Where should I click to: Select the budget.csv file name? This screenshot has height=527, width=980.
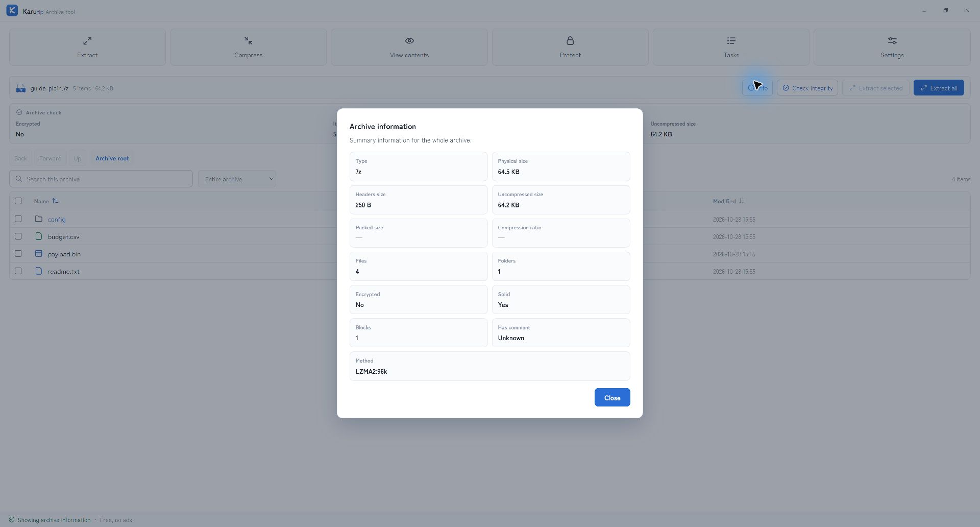point(64,237)
